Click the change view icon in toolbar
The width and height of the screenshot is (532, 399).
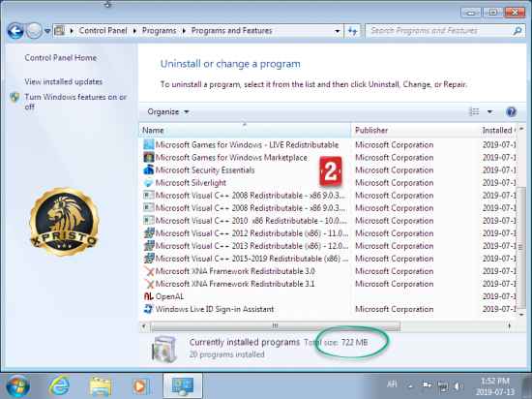pos(474,111)
